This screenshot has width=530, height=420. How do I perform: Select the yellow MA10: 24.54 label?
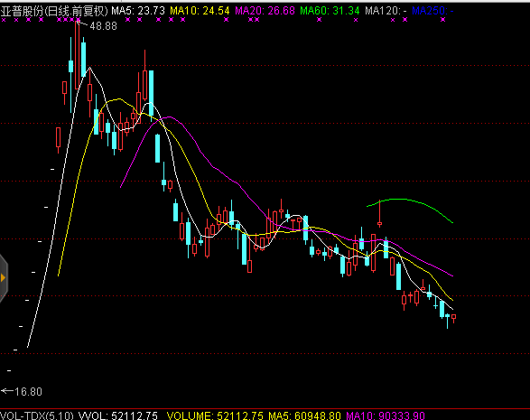click(200, 11)
